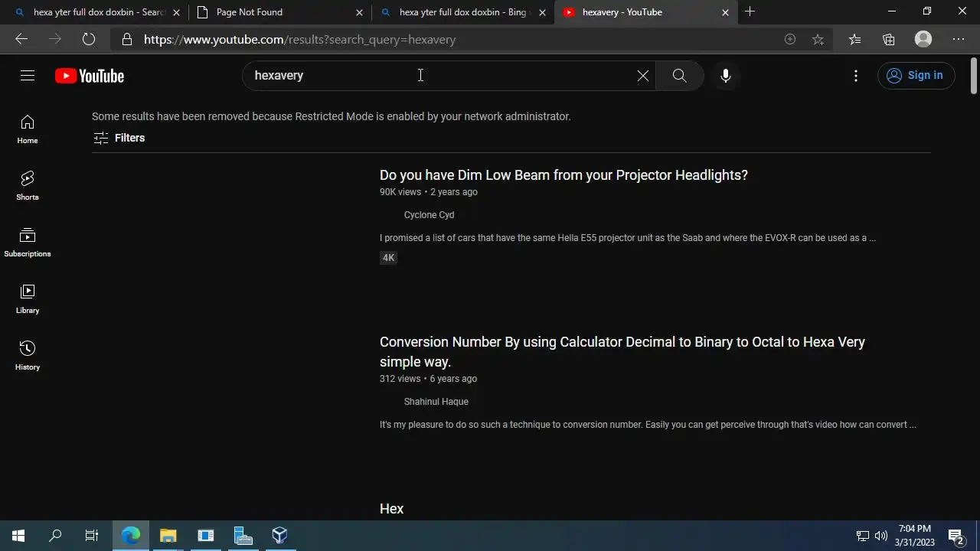This screenshot has width=980, height=551.
Task: Open Cyclone Cyd channel
Action: 429,215
